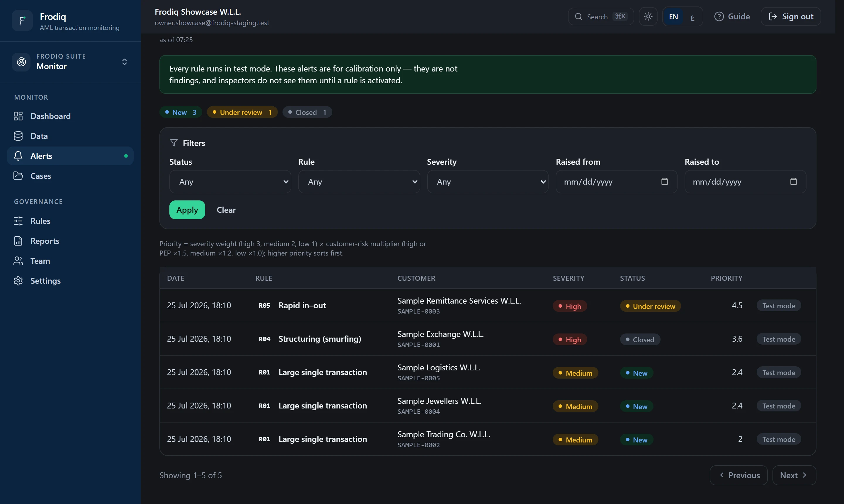Screen dimensions: 844x504
Task: Click the search magnifier icon
Action: click(x=578, y=17)
